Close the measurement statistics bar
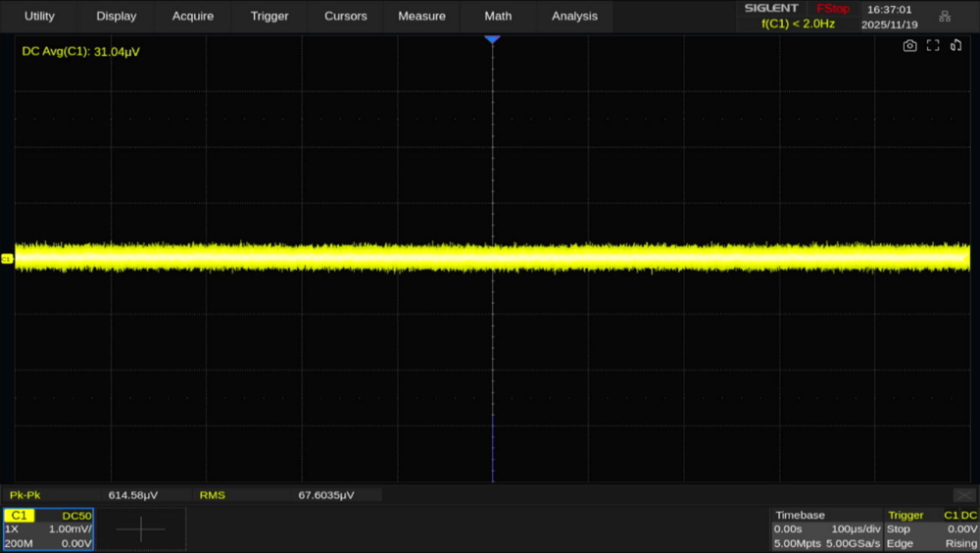 point(964,495)
